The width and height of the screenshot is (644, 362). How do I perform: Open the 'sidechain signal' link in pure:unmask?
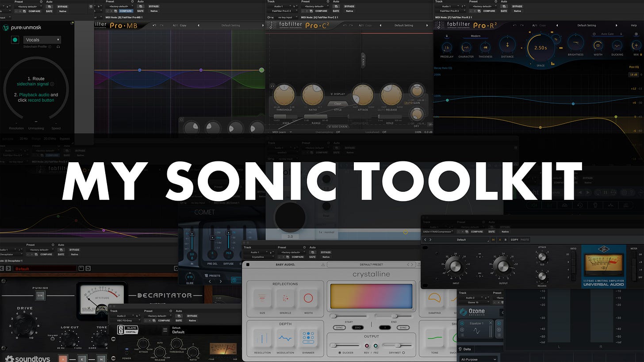33,84
